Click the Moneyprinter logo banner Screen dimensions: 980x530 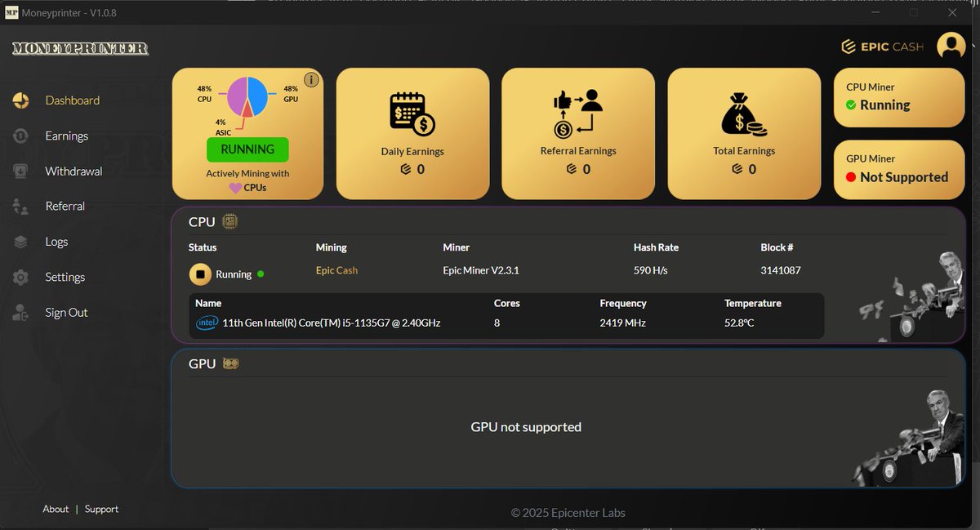[x=80, y=48]
